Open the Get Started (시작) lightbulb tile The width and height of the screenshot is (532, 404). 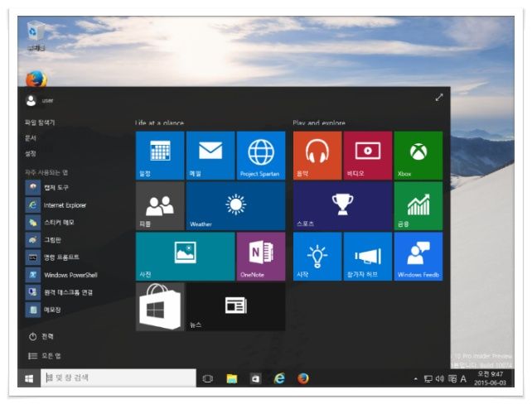pos(317,257)
